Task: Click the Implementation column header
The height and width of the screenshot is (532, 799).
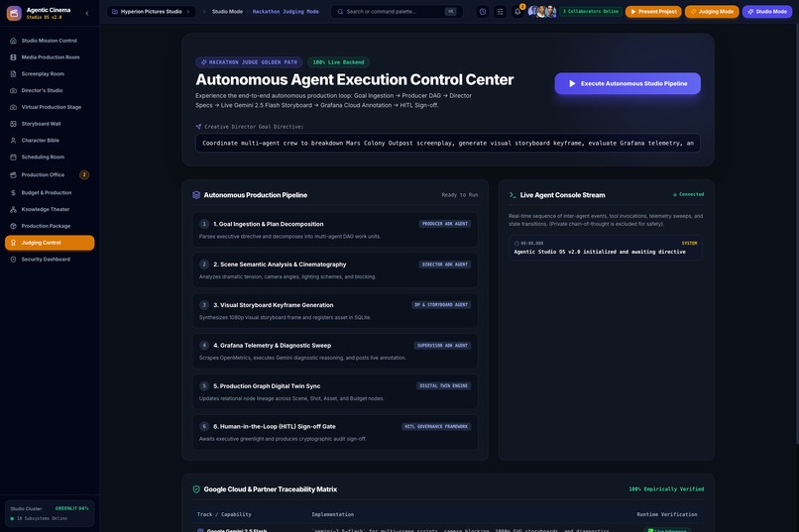Action: (x=333, y=514)
